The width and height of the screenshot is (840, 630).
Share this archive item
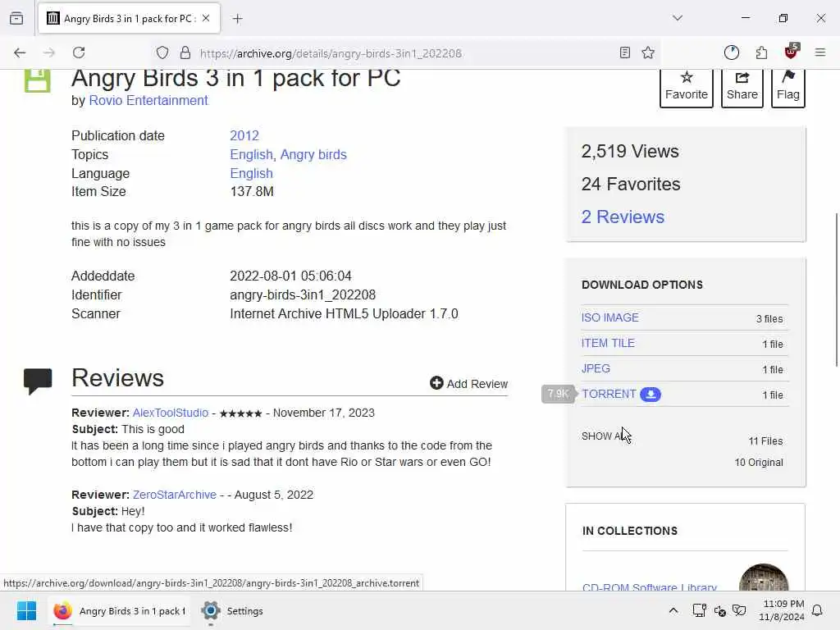pyautogui.click(x=742, y=88)
